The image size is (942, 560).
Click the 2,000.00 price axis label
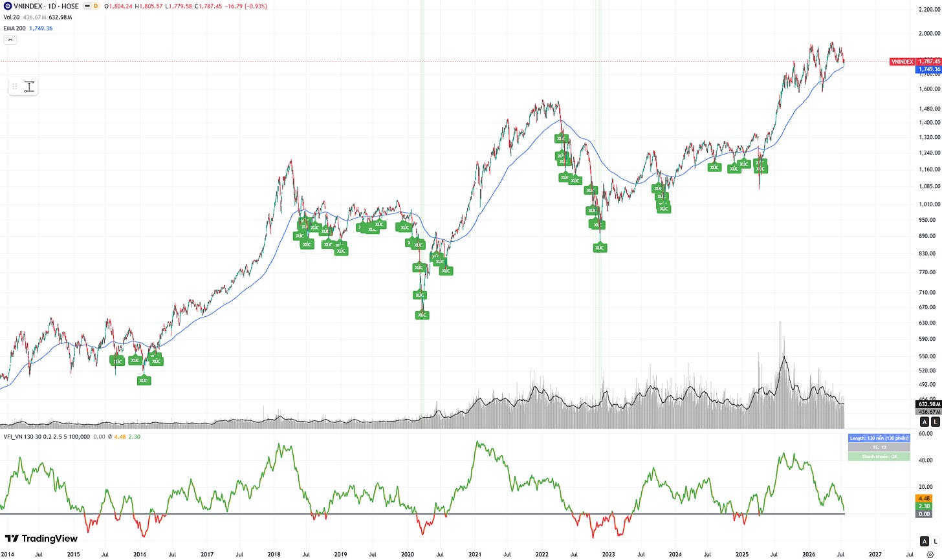928,33
